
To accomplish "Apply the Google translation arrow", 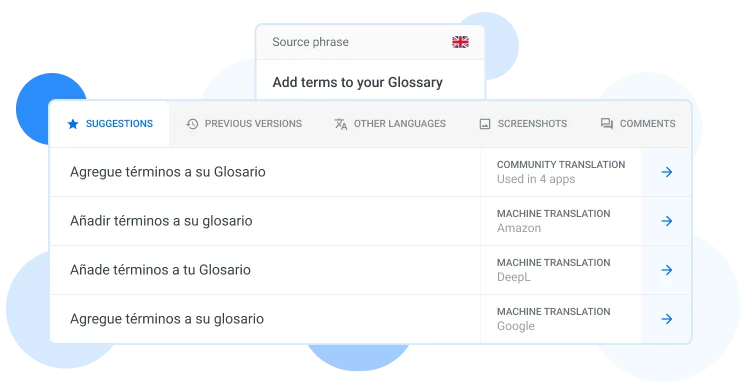I will 667,319.
